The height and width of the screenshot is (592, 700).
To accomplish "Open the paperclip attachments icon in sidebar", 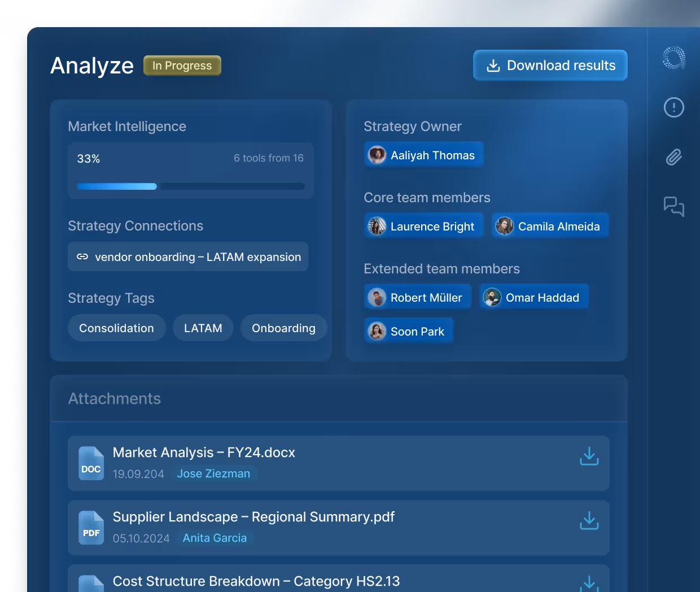I will [x=673, y=156].
